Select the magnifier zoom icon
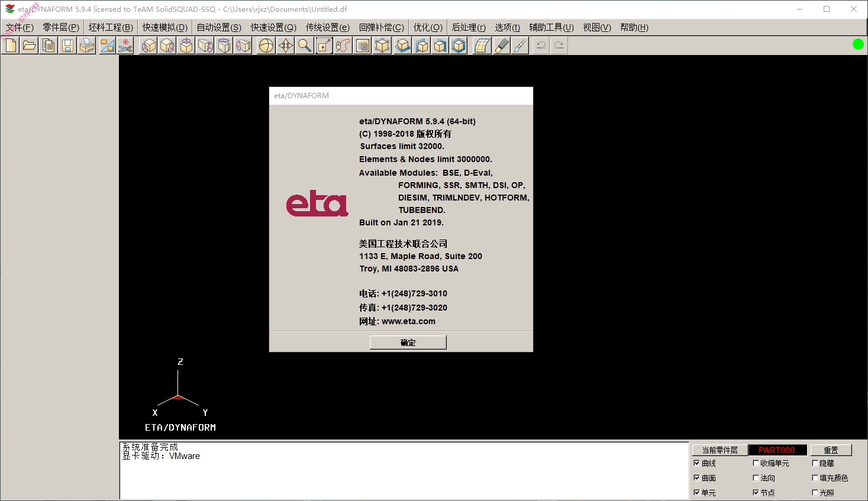868x501 pixels. [x=305, y=46]
